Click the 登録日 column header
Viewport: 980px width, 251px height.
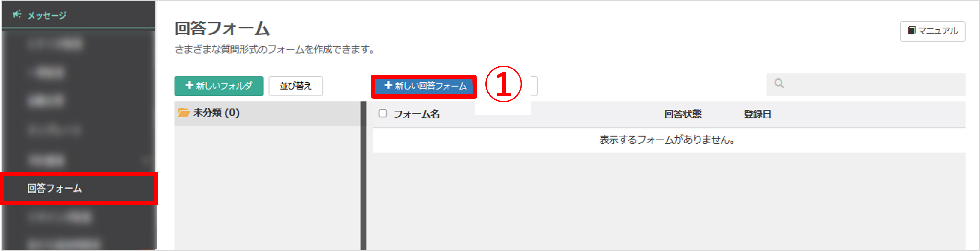coord(757,114)
